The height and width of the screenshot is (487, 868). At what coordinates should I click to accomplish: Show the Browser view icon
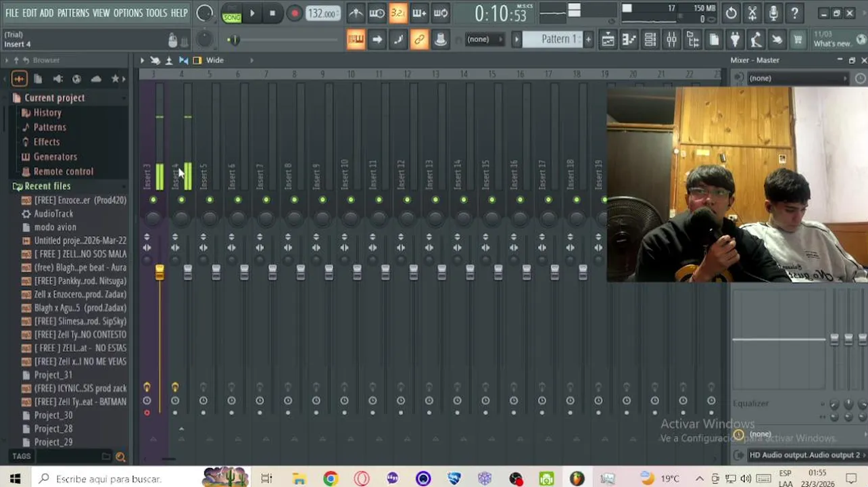point(693,39)
